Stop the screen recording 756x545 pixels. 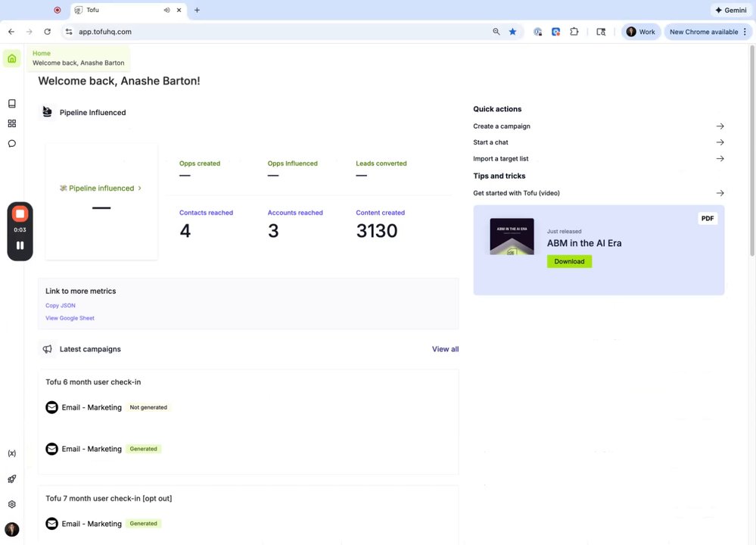tap(20, 214)
